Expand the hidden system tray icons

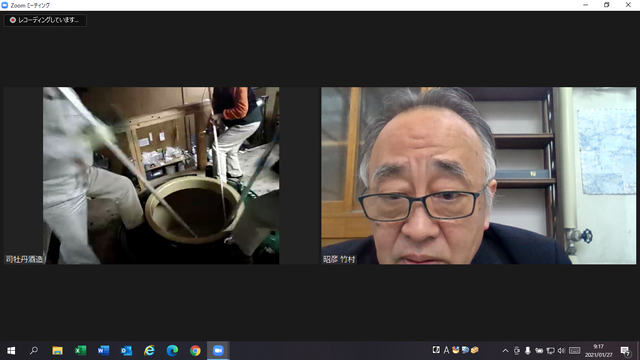click(505, 351)
